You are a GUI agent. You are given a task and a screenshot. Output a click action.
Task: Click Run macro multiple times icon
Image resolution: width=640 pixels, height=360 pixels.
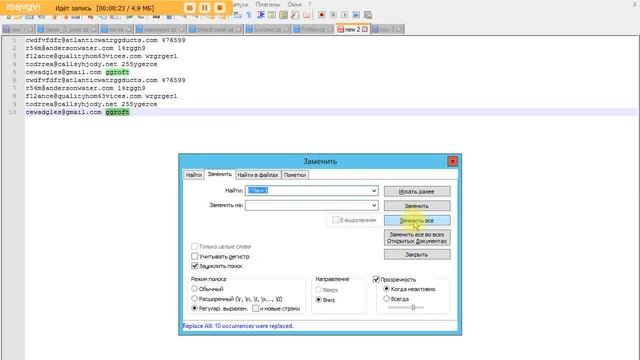pos(356,16)
